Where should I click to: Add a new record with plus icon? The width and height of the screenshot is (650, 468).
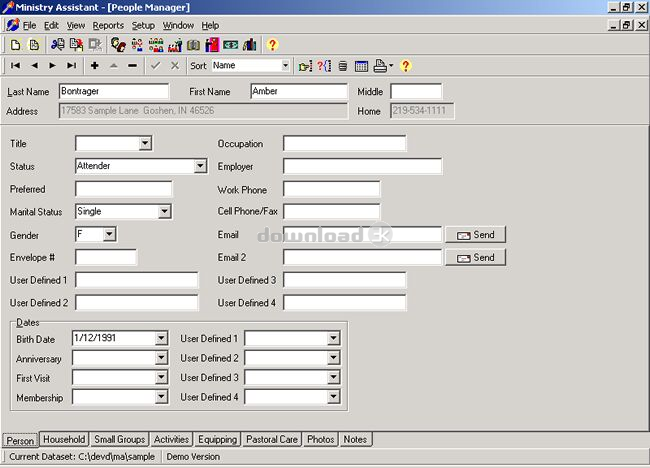pos(95,65)
